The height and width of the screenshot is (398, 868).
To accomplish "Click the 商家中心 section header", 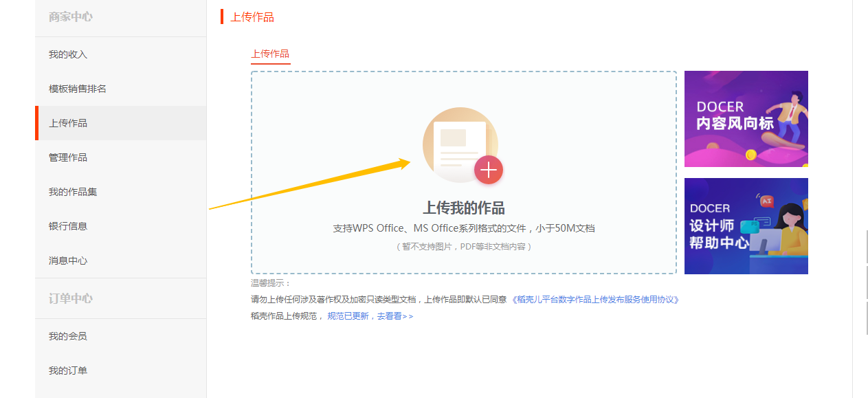I will (x=71, y=16).
